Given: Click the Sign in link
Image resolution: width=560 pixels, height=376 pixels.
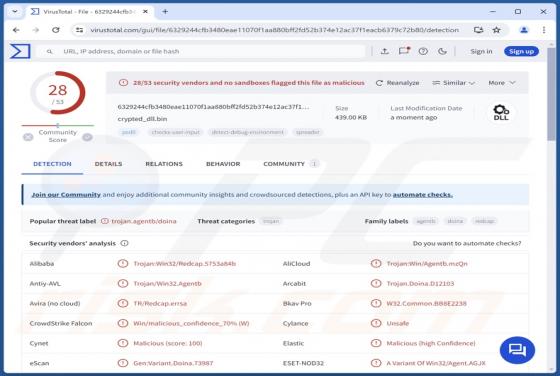Looking at the screenshot, I should coord(481,51).
